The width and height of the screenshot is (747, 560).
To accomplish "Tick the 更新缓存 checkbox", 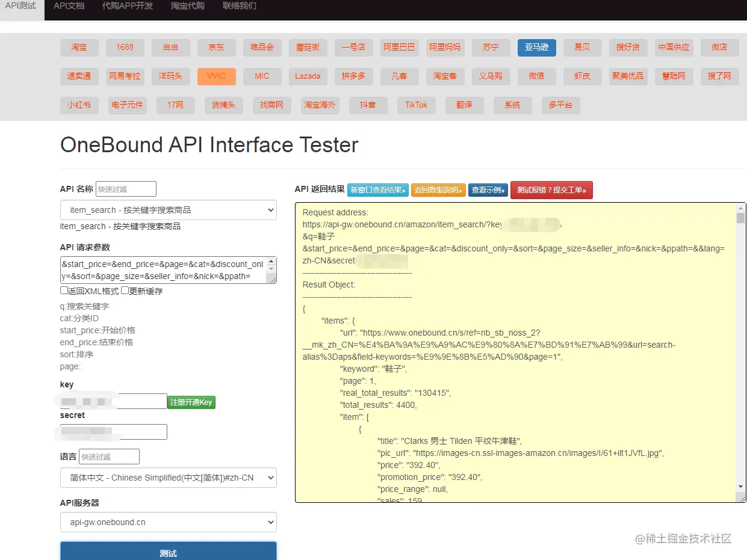I will [x=125, y=291].
